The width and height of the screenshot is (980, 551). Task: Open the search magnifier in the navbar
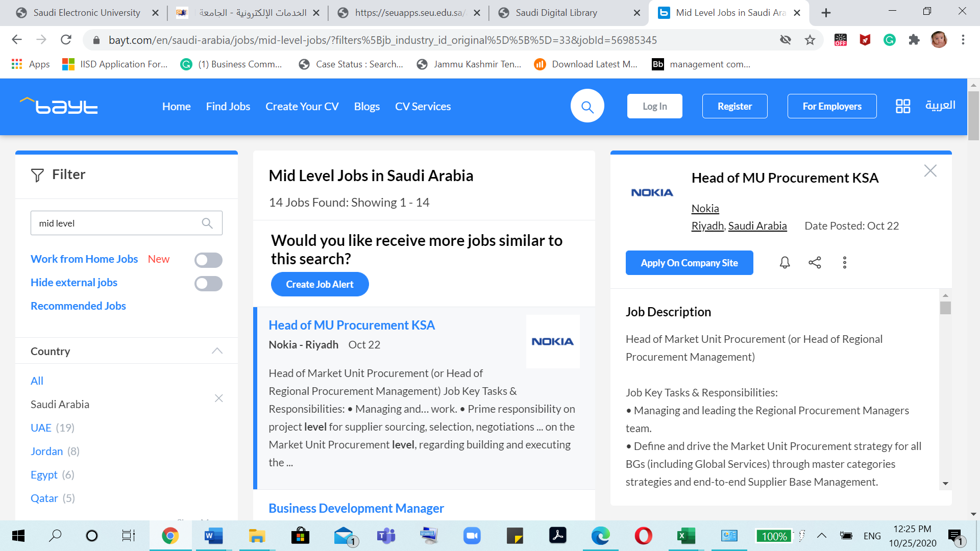[587, 106]
